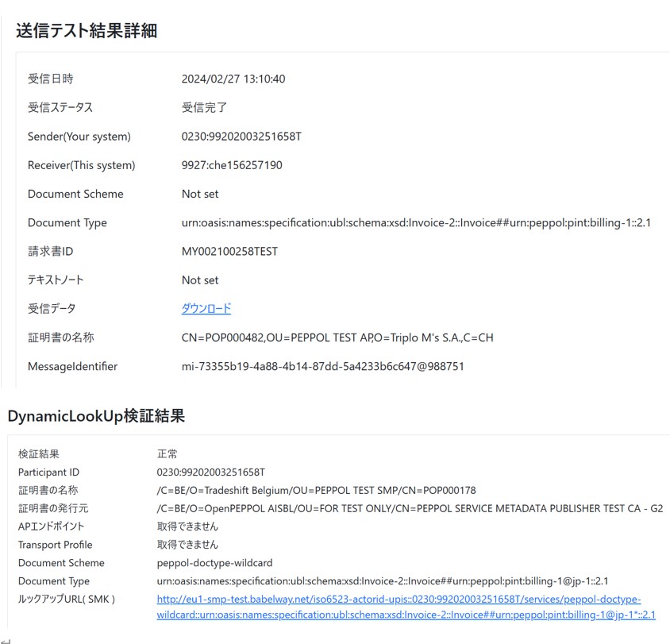Click the 送信テスト結果詳細 heading

(x=87, y=31)
